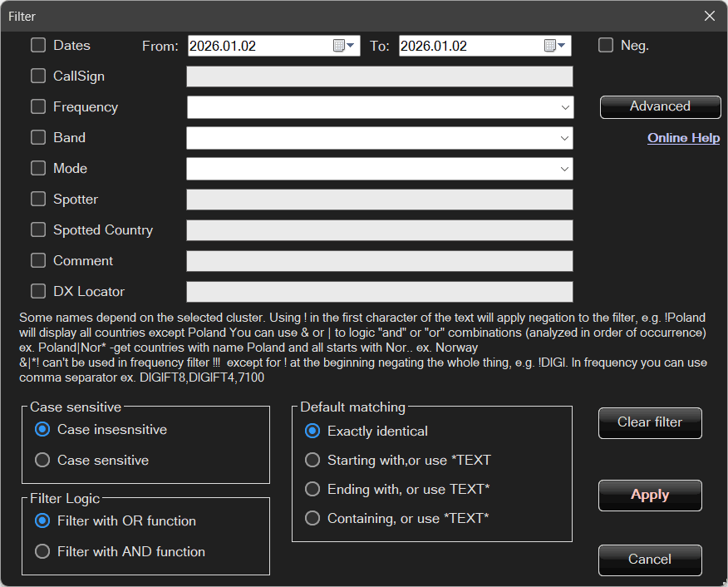Select the Case sensitive radio option
This screenshot has width=728, height=587.
pyautogui.click(x=42, y=460)
